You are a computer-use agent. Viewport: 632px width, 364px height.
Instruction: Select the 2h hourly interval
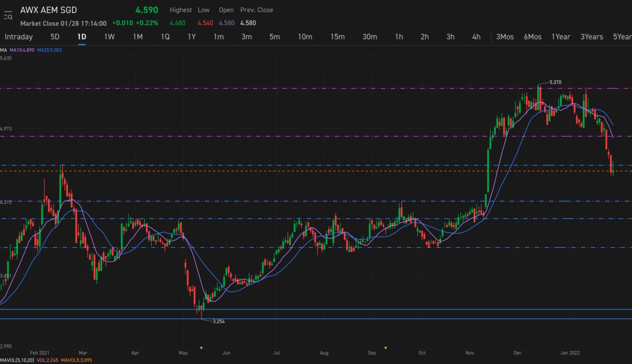[x=425, y=37]
